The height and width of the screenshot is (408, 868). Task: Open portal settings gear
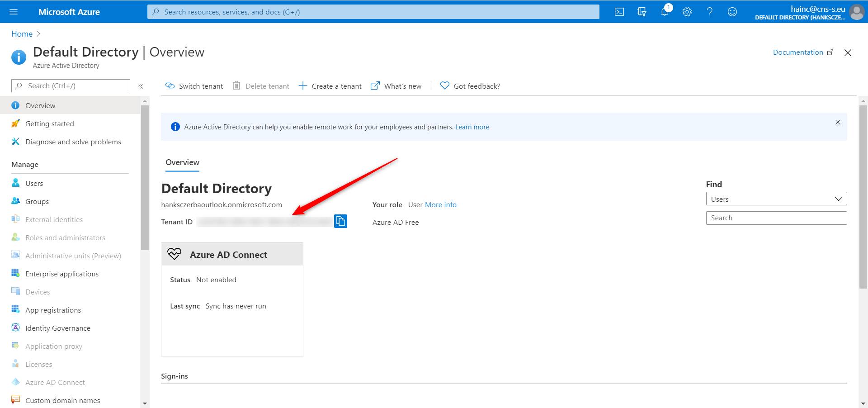tap(687, 12)
